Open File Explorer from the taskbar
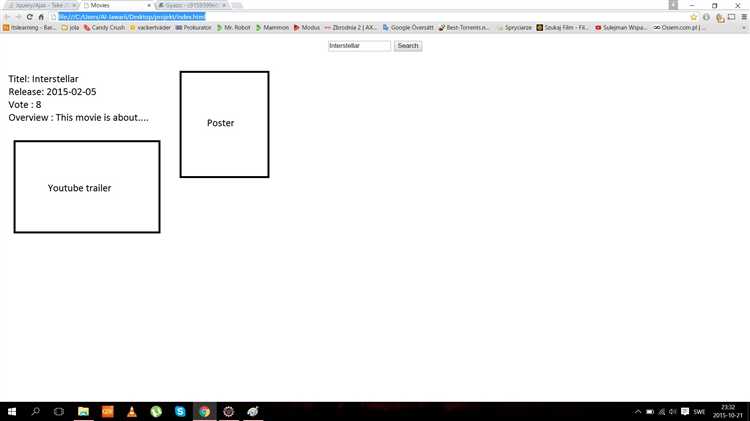The height and width of the screenshot is (421, 750). click(83, 411)
